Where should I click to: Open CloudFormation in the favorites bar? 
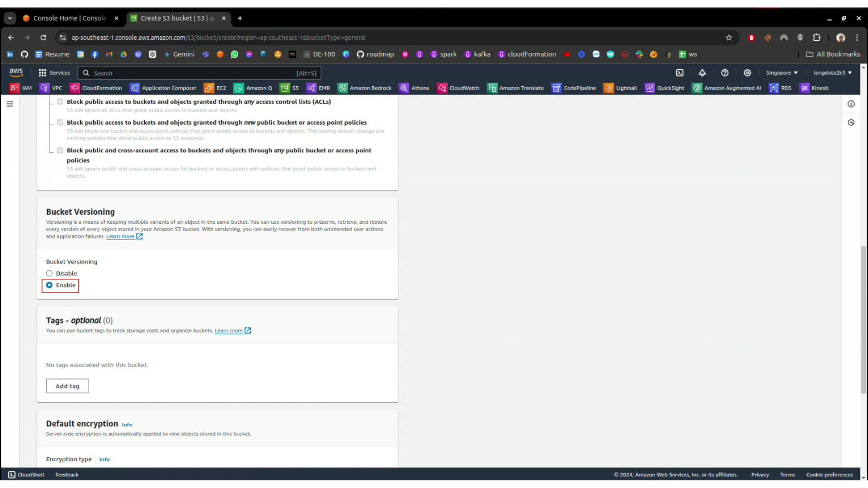pos(96,88)
